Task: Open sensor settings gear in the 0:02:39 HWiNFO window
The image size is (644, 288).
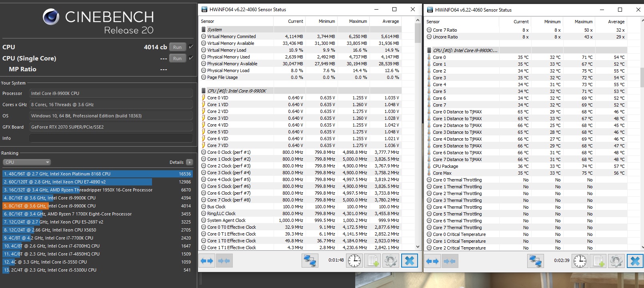Action: point(616,261)
